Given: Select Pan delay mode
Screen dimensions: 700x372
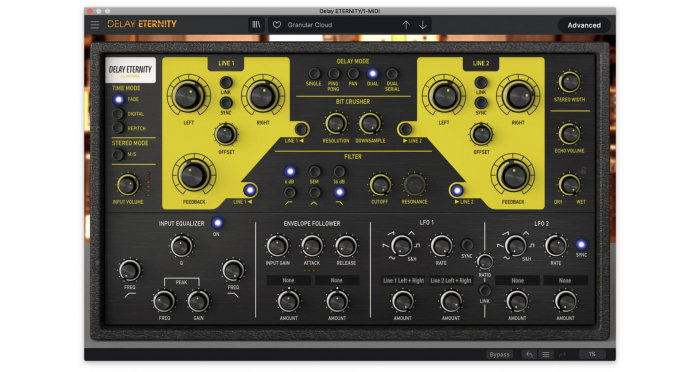Looking at the screenshot, I should [353, 74].
